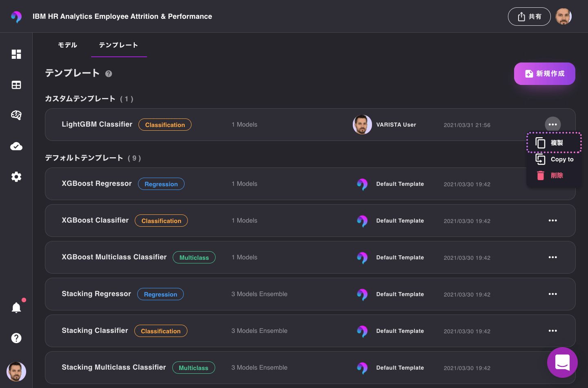The height and width of the screenshot is (388, 588).
Task: Open the chat support bubble
Action: click(x=562, y=362)
